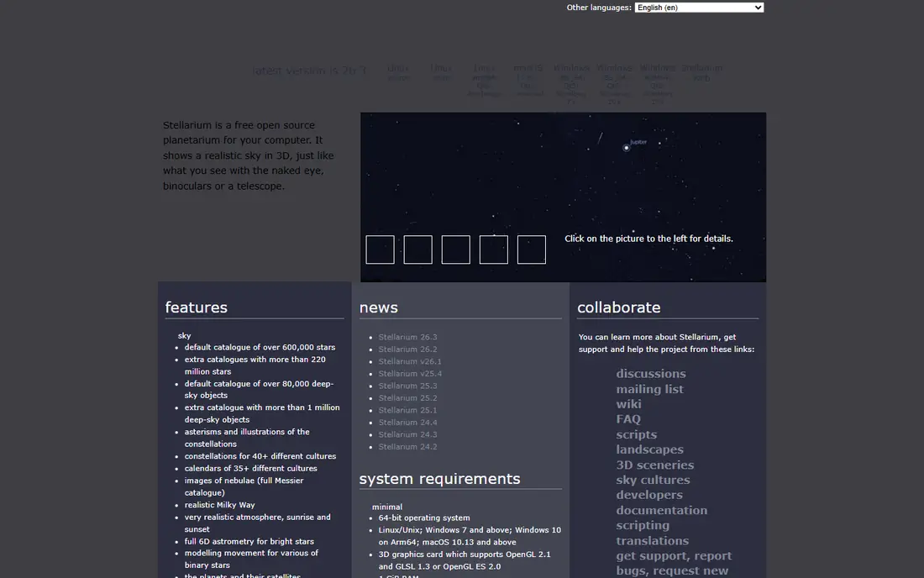Open the macOS download link in header
Image resolution: width=924 pixels, height=578 pixels.
[528, 80]
